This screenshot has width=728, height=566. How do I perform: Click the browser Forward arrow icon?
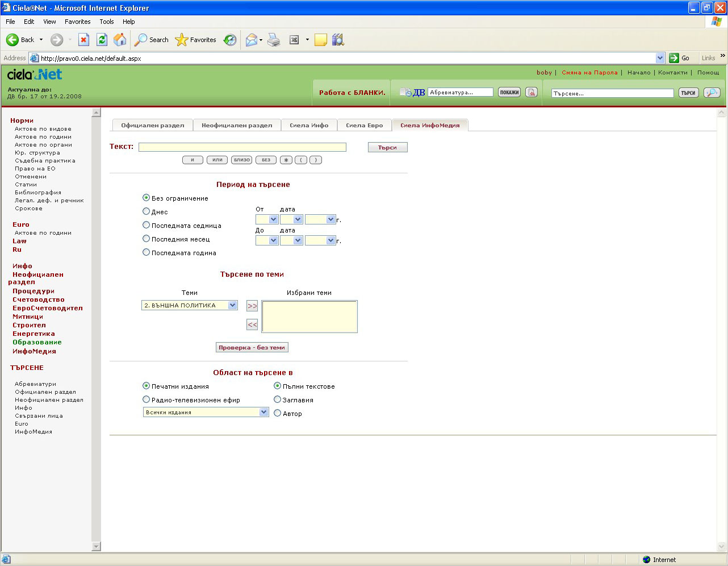(57, 40)
